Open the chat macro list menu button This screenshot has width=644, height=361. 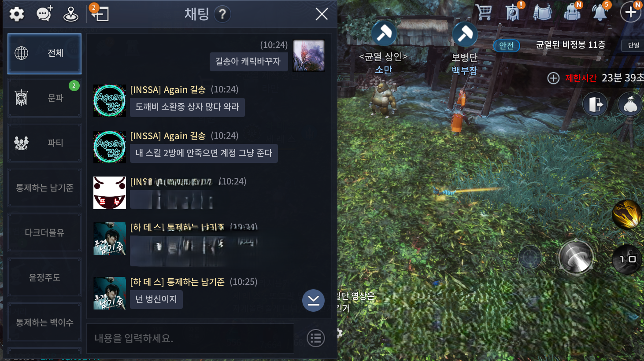coord(316,338)
